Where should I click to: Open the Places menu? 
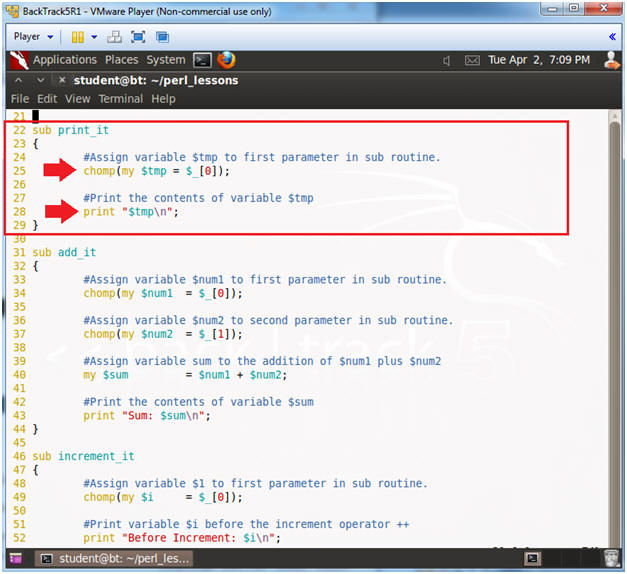click(122, 60)
